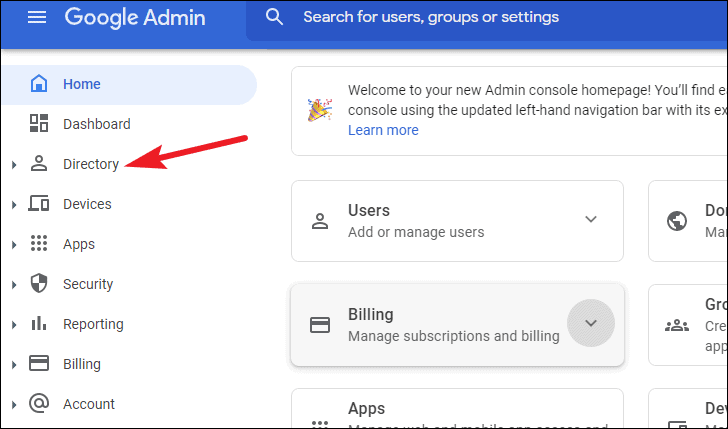Click the Home house icon
Viewport: 728px width, 429px height.
pyautogui.click(x=39, y=84)
